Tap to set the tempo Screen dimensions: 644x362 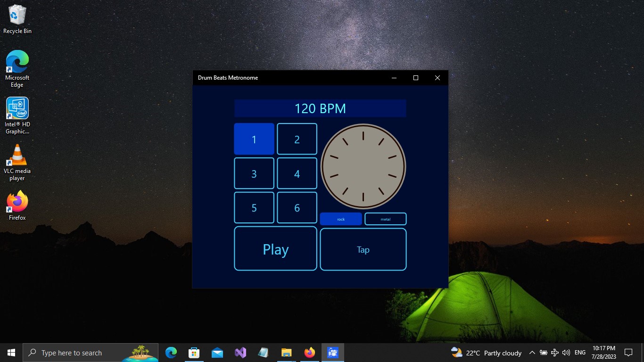click(363, 249)
